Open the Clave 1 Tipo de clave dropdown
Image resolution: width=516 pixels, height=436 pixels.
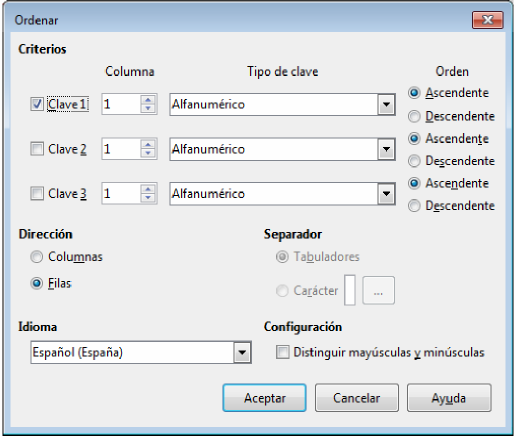pos(386,105)
